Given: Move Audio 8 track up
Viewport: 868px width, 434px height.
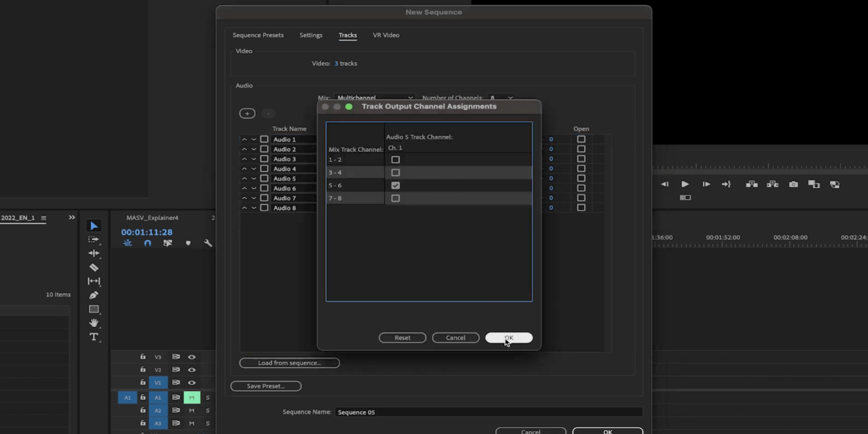Looking at the screenshot, I should point(244,208).
